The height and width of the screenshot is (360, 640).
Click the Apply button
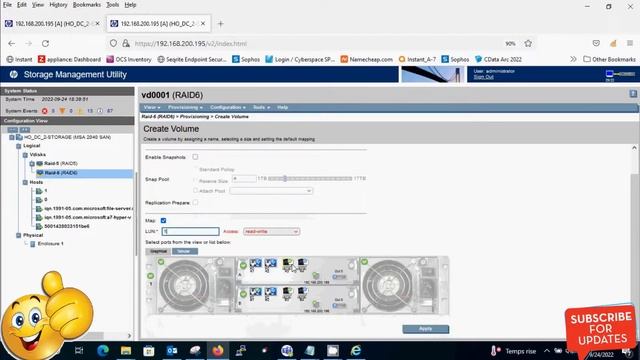tap(425, 329)
